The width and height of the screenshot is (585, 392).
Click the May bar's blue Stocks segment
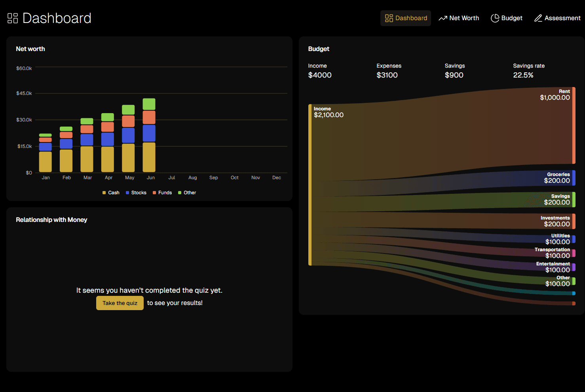(x=128, y=135)
